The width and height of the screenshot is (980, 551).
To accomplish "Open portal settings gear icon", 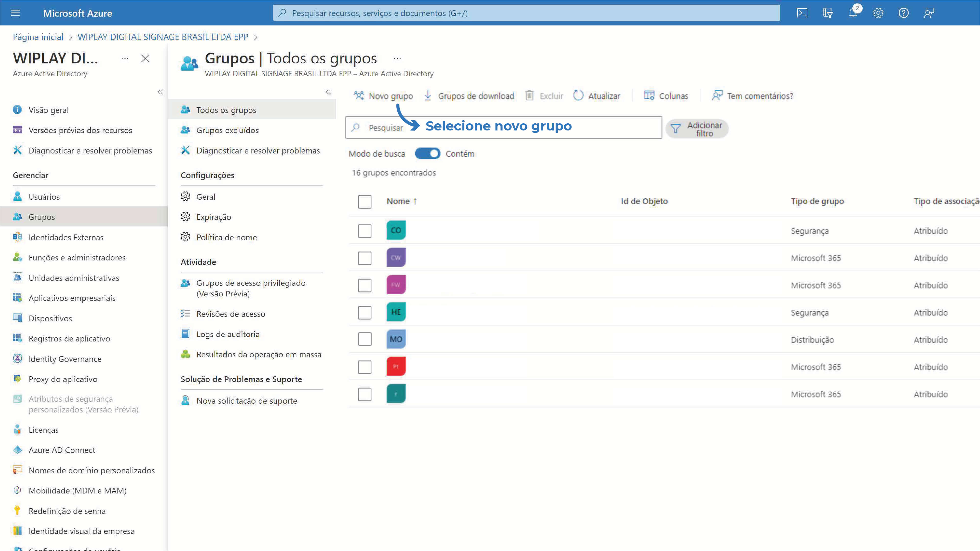I will click(x=878, y=13).
